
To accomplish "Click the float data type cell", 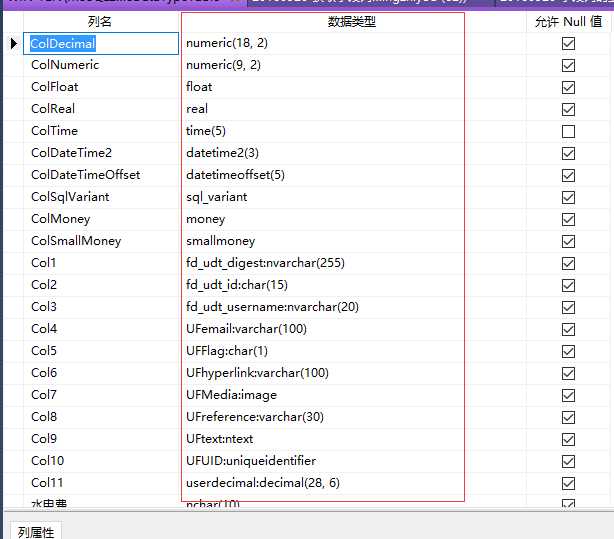I will (x=199, y=87).
